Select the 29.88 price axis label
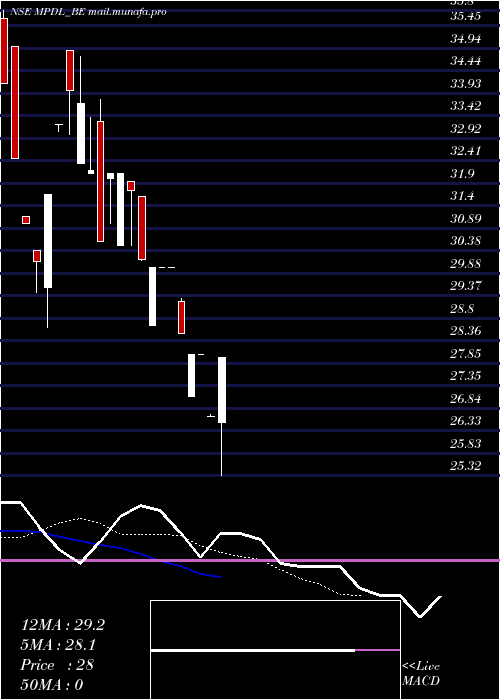Viewport: 500px width, 700px height. tap(466, 264)
